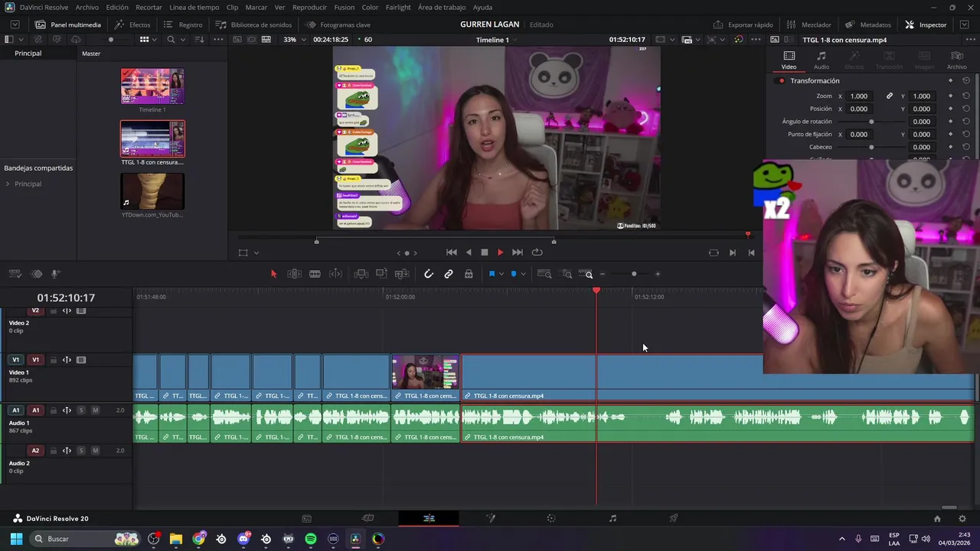Toggle the Mezclador panel
Viewport: 980px width, 551px height.
coord(808,24)
